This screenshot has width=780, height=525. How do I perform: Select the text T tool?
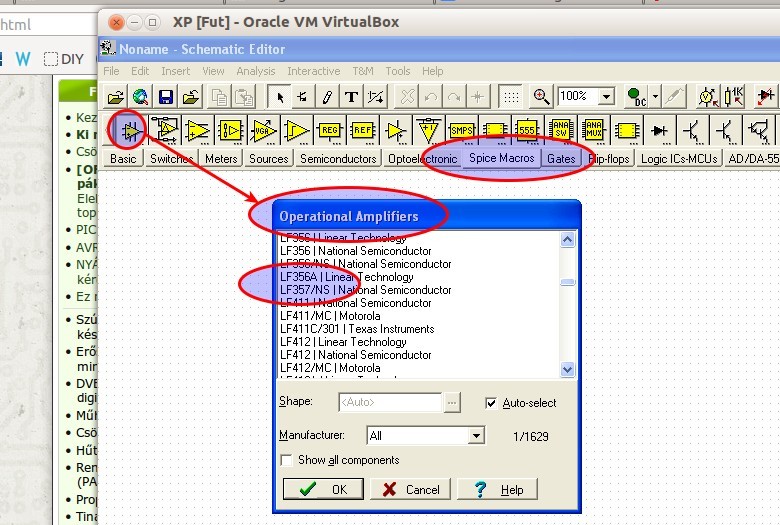[x=351, y=97]
